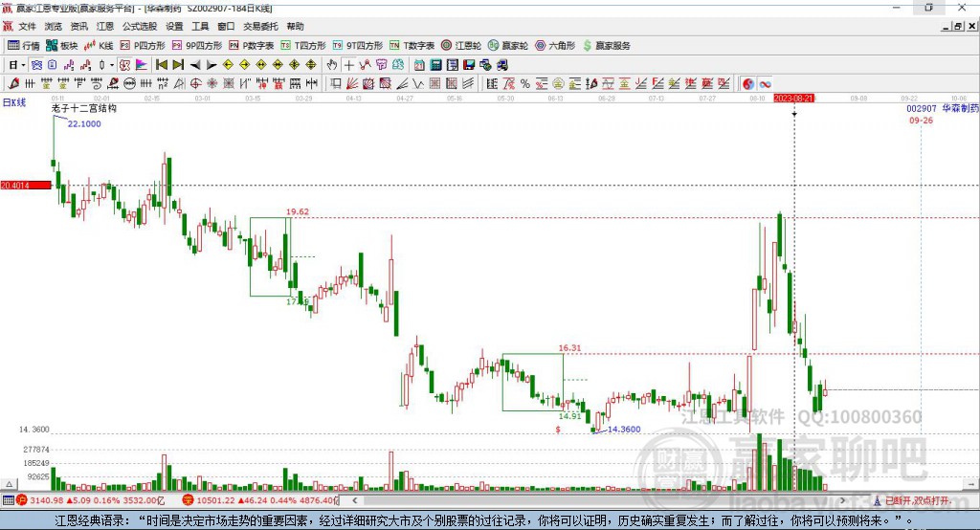Click the 22.1000 high price label
The width and height of the screenshot is (980, 530).
[84, 123]
